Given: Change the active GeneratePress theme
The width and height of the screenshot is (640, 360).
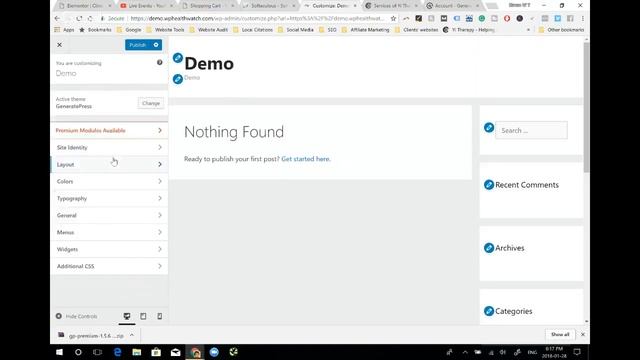Looking at the screenshot, I should [151, 103].
